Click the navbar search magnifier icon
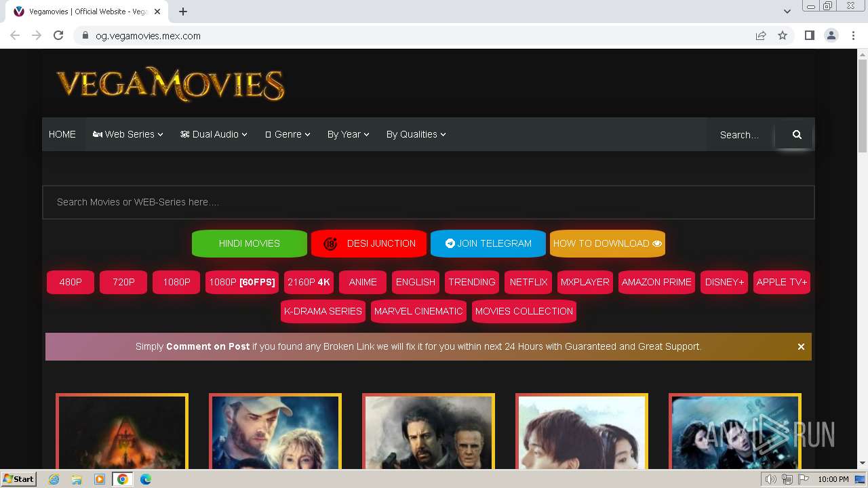This screenshot has width=868, height=488. point(797,134)
